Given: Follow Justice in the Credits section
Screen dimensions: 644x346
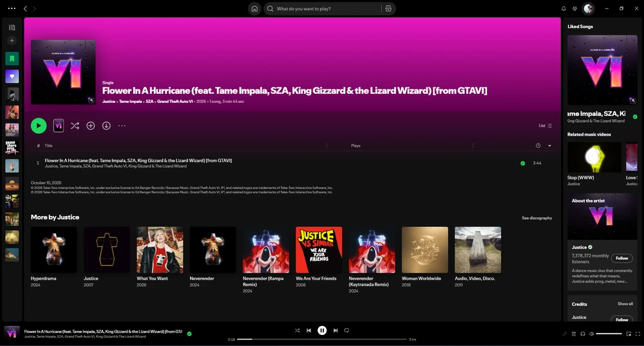Looking at the screenshot, I should point(622,319).
